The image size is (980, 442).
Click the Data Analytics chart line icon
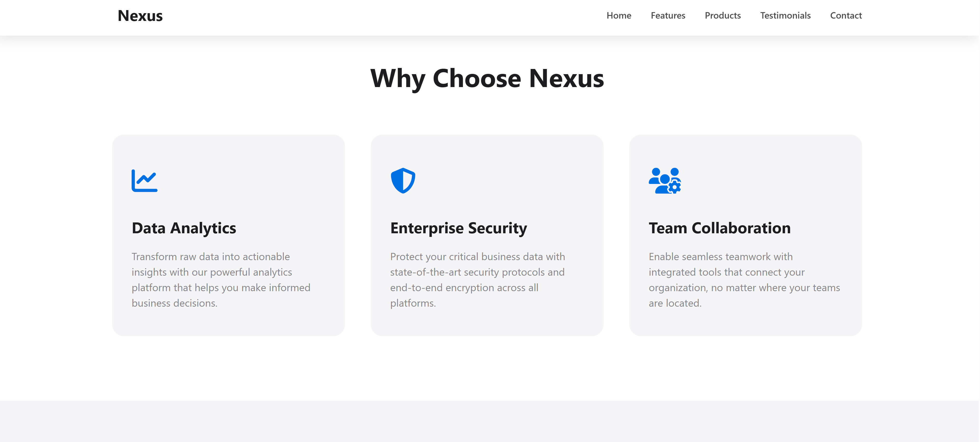click(x=144, y=182)
